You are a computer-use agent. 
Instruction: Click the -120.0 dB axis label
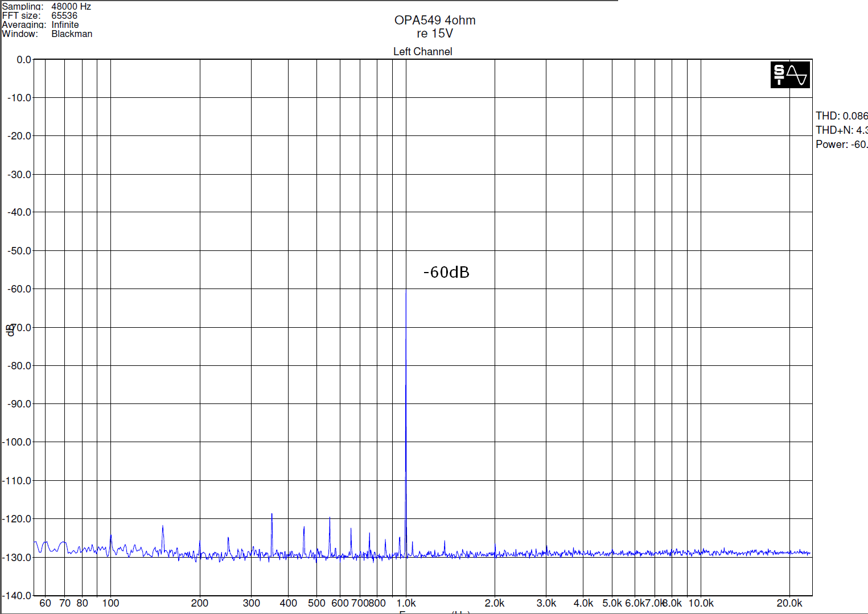pyautogui.click(x=17, y=519)
